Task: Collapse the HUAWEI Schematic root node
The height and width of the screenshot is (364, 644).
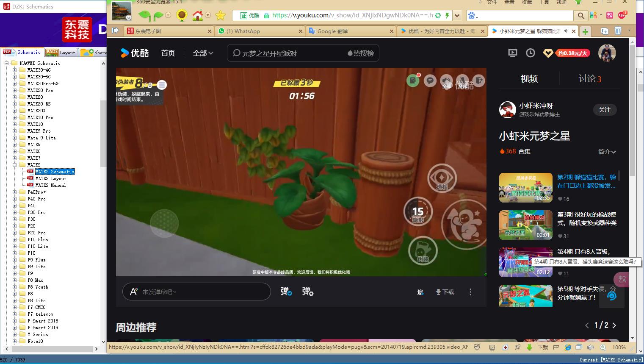Action: (x=7, y=63)
